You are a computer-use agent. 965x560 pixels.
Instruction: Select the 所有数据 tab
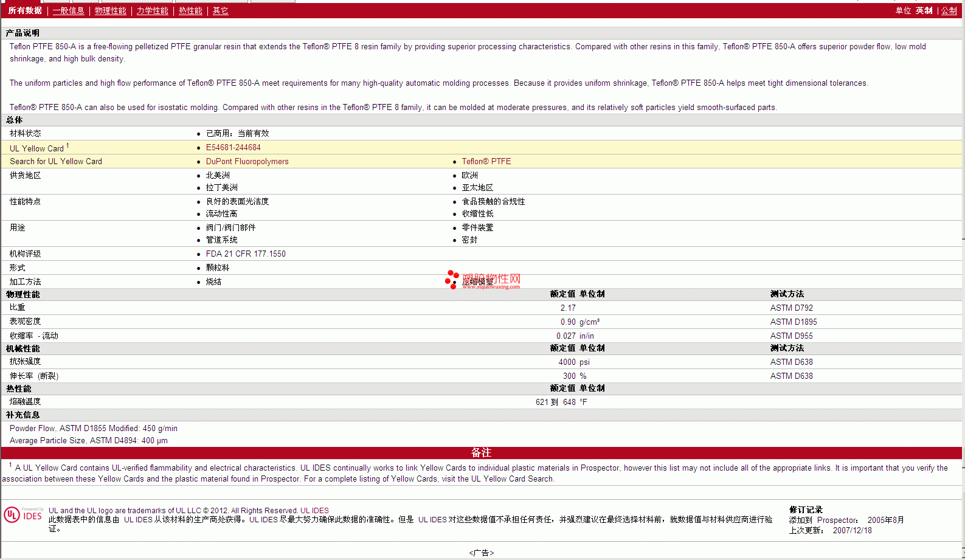(x=25, y=11)
